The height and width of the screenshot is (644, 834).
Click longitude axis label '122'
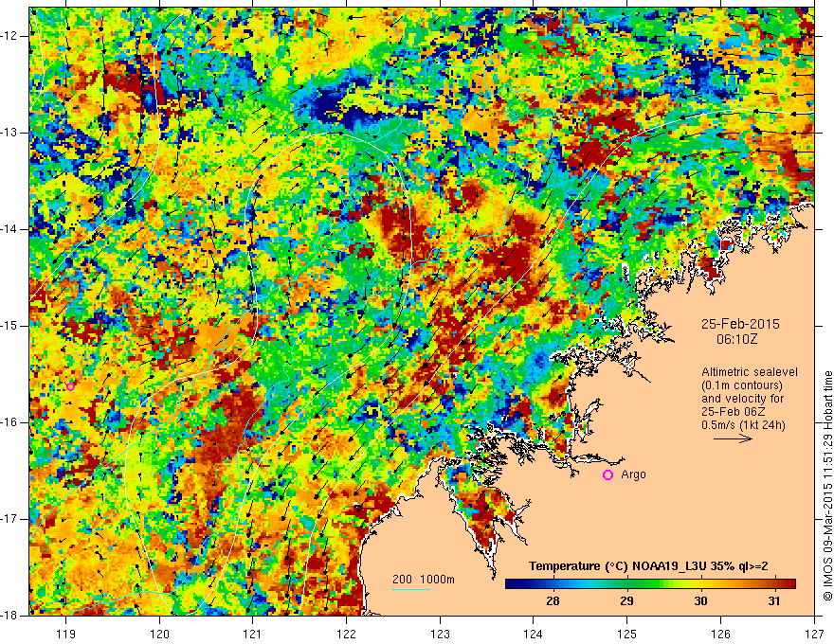coord(346,634)
